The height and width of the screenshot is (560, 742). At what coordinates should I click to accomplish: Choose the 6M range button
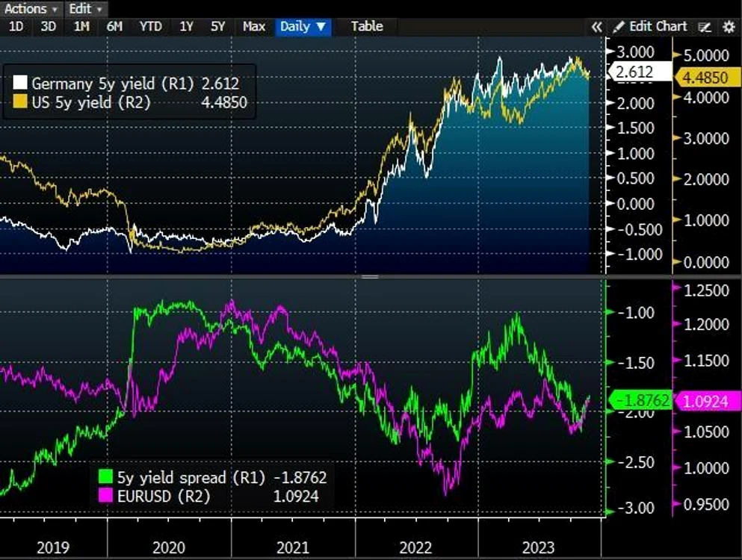[x=114, y=26]
